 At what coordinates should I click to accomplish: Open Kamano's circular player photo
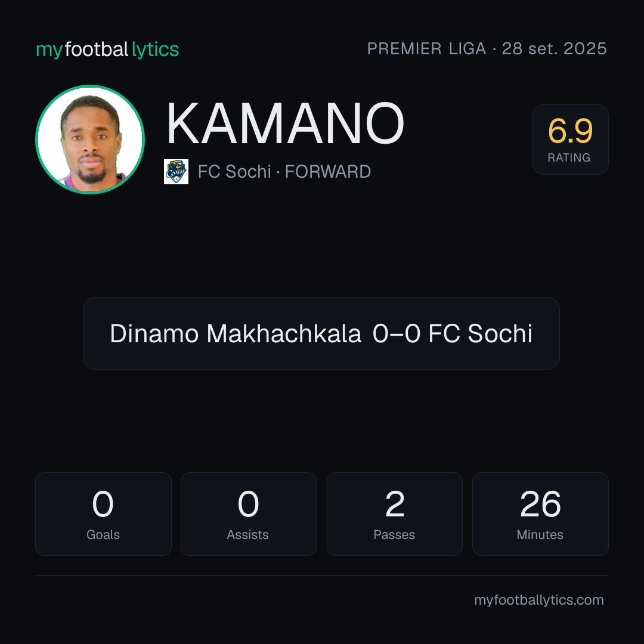coord(90,140)
